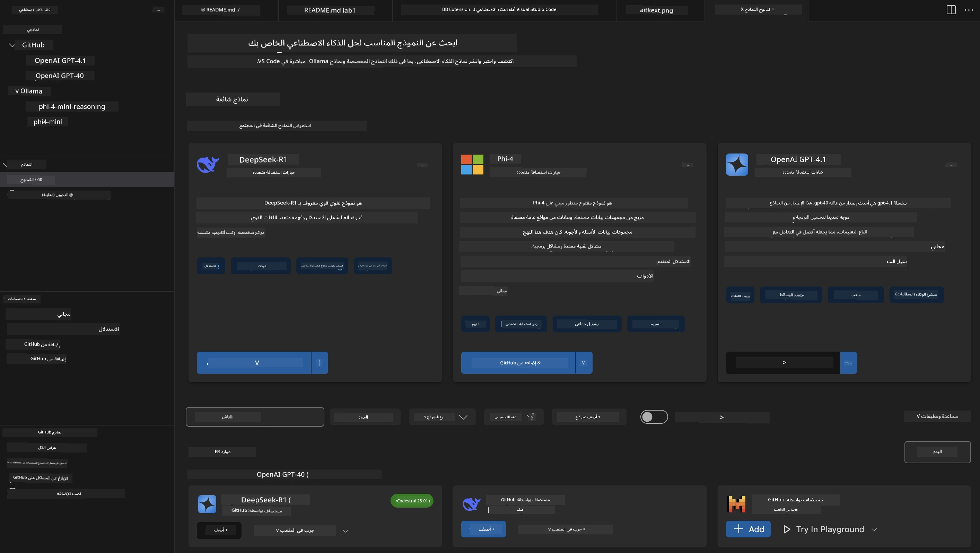Collapse the GitHub models tree node
This screenshot has height=553, width=980.
point(12,45)
